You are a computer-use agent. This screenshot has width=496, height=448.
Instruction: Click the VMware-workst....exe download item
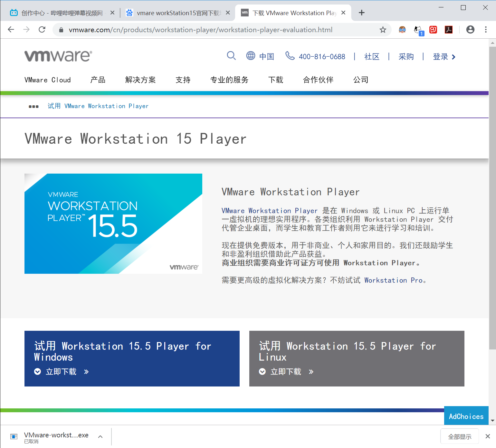(56, 437)
